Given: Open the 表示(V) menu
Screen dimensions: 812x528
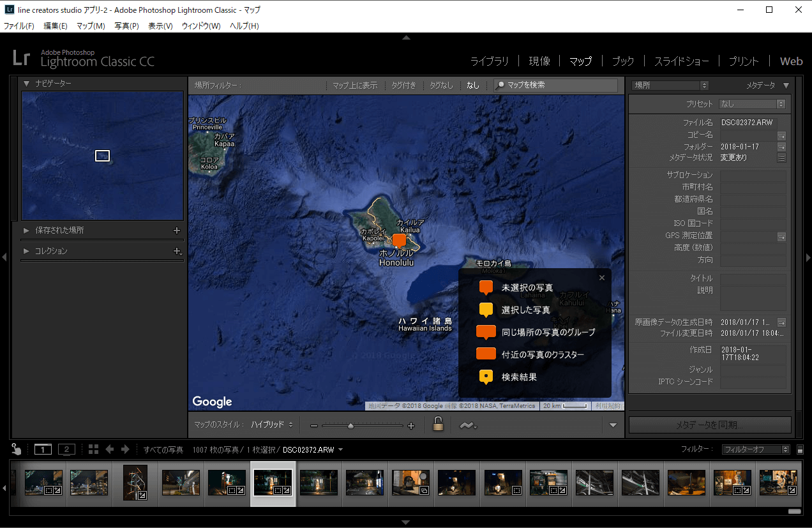Looking at the screenshot, I should pyautogui.click(x=160, y=26).
